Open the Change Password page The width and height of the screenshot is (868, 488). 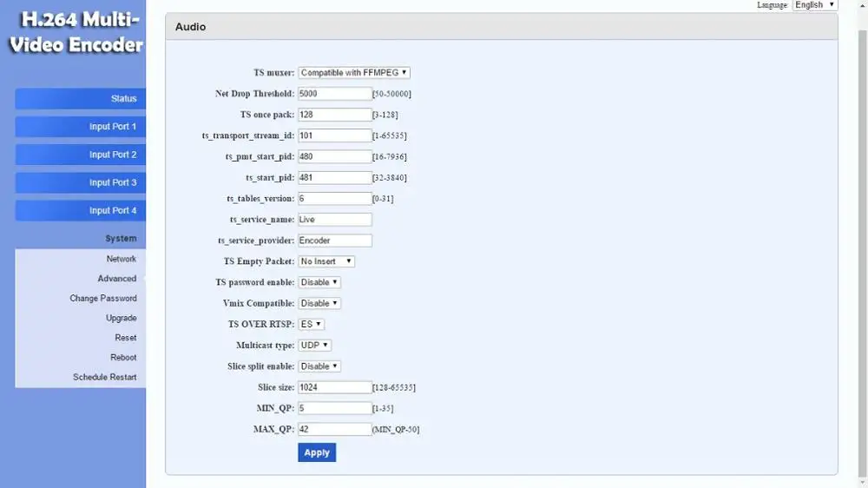(x=103, y=298)
